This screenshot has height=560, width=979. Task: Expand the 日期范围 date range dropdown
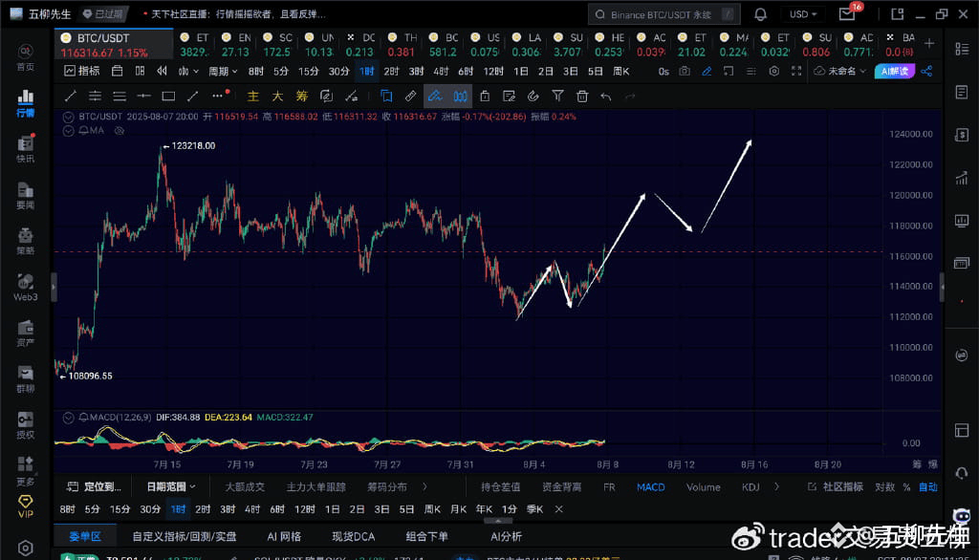point(171,486)
